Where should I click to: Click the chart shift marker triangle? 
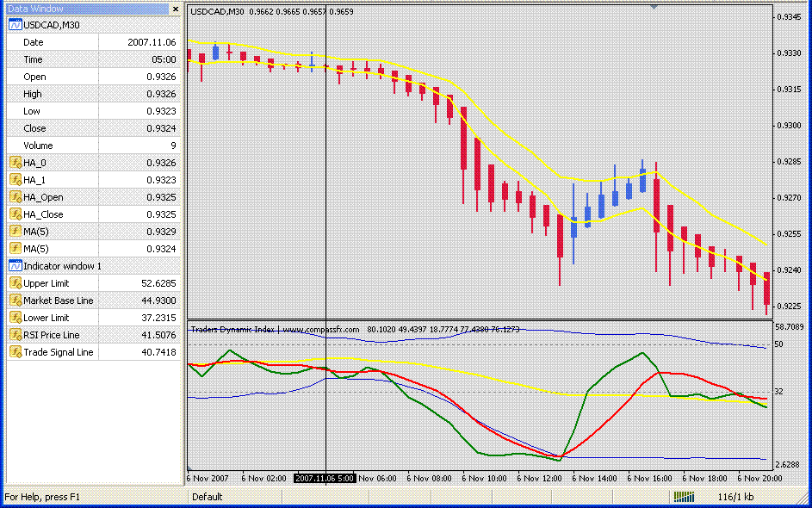[654, 7]
